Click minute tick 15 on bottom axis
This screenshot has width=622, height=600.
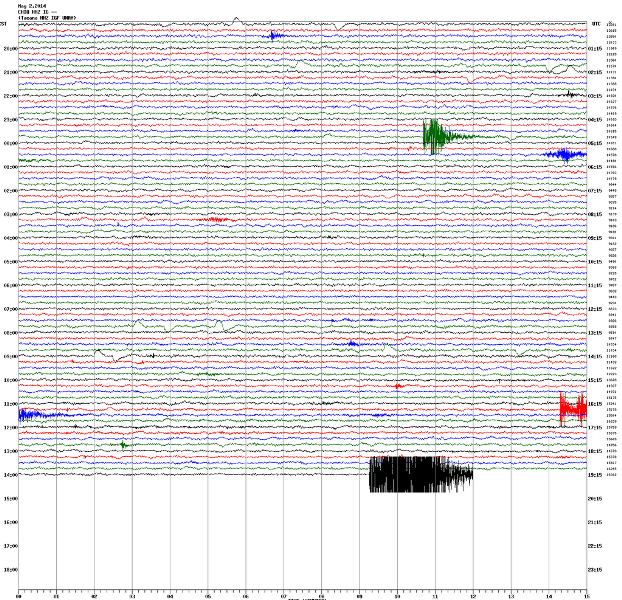[x=586, y=593]
